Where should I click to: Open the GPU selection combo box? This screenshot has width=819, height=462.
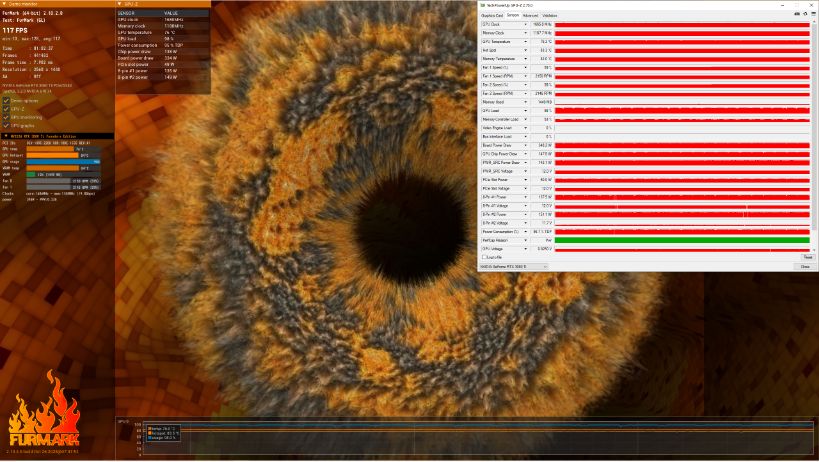[x=513, y=267]
